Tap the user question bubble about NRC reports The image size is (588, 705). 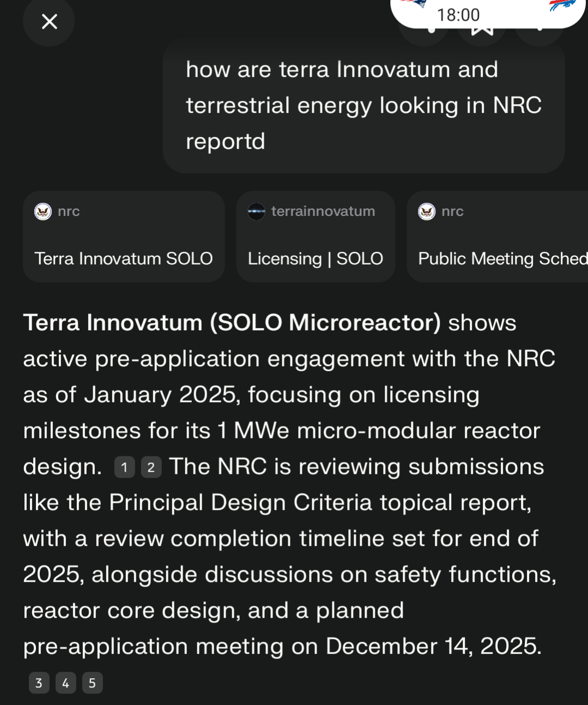coord(363,106)
